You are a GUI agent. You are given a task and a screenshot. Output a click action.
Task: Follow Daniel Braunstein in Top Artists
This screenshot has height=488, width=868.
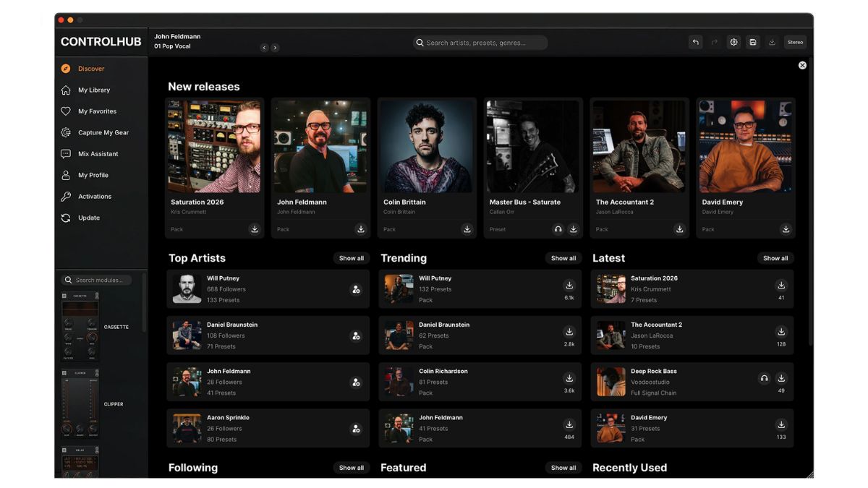(x=356, y=335)
